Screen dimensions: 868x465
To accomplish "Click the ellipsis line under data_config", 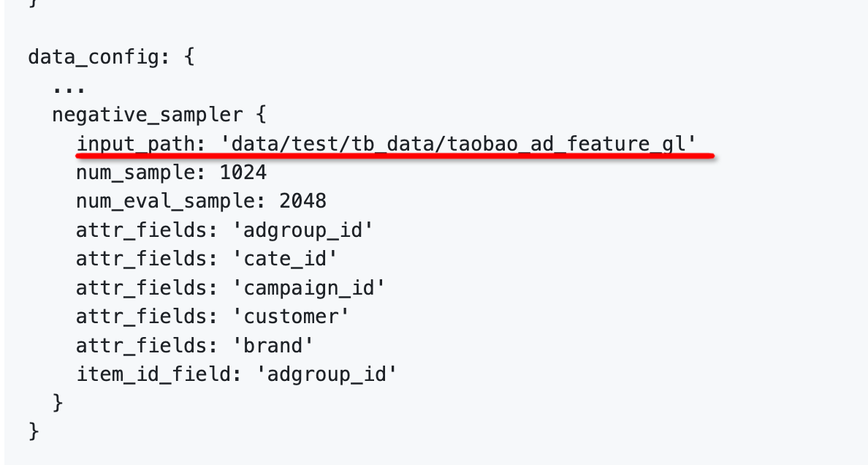I will pos(69,88).
